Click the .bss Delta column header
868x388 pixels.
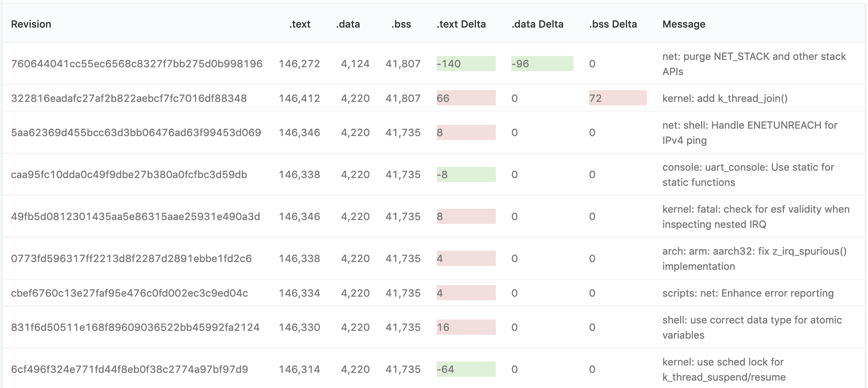tap(613, 24)
